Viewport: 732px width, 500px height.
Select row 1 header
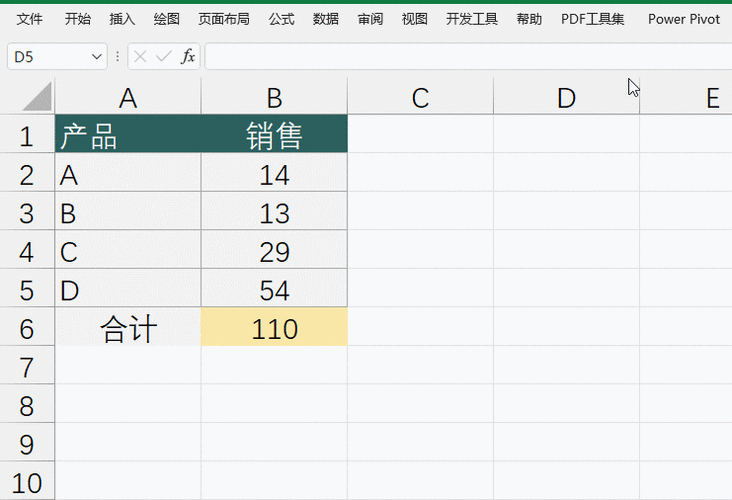pyautogui.click(x=27, y=134)
